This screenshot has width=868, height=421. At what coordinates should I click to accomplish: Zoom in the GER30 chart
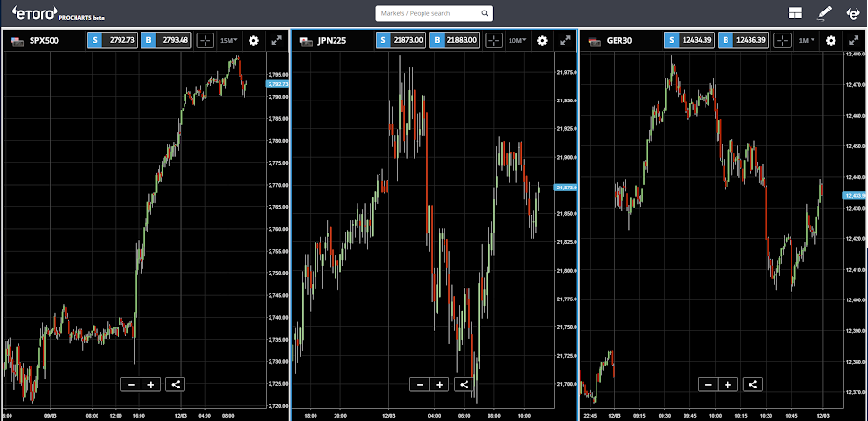[x=727, y=385]
